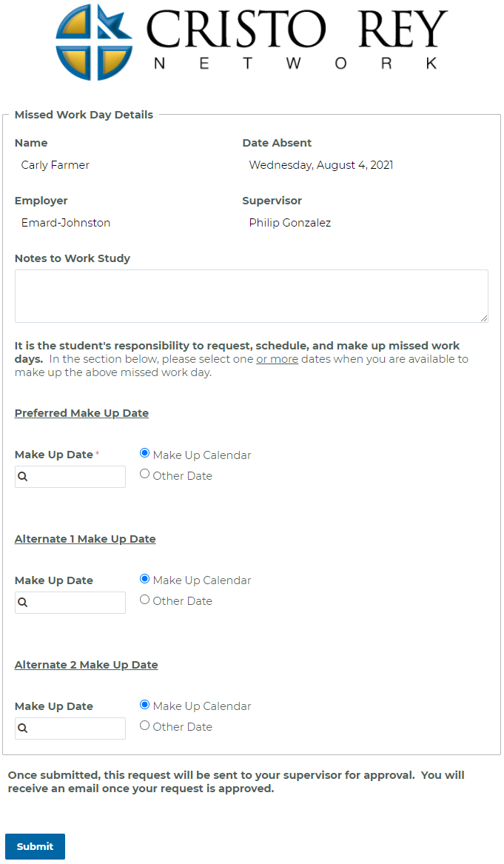
Task: Click the CRISTO REY wordmark text
Action: point(296,29)
